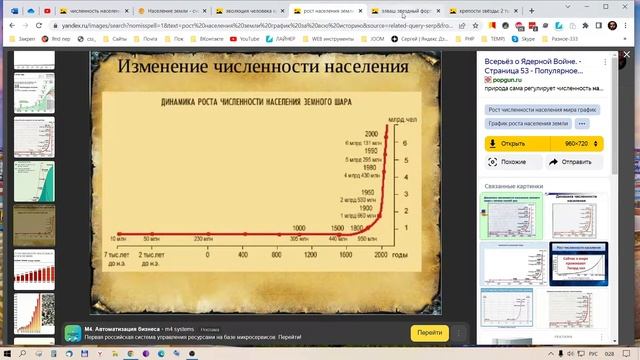Select the QR code chart thumbnail in the left strip
The height and width of the screenshot is (360, 640).
point(34,314)
